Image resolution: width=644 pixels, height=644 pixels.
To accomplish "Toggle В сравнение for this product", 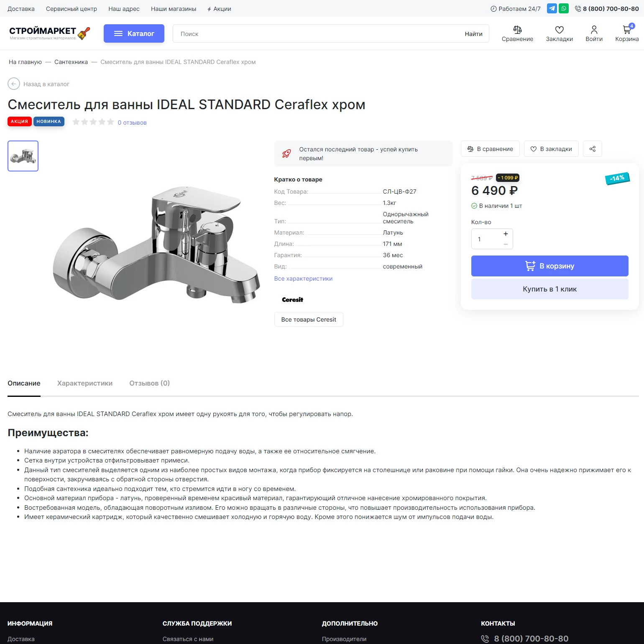I will 490,149.
